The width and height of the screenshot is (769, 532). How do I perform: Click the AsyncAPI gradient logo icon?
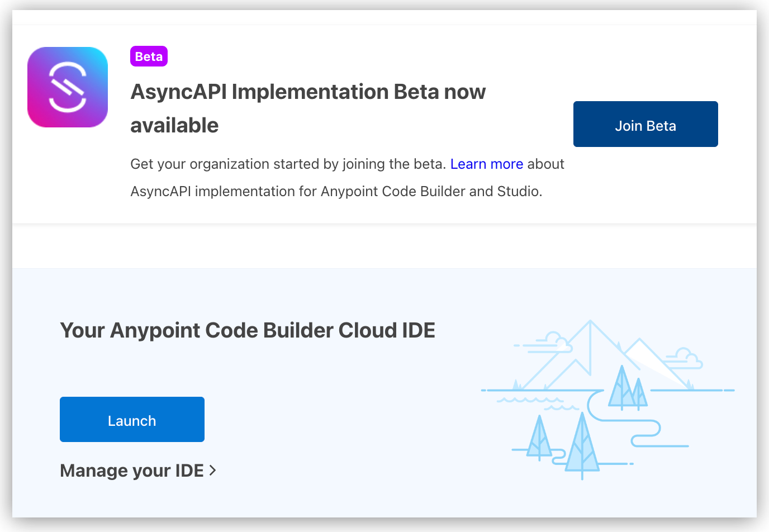68,87
